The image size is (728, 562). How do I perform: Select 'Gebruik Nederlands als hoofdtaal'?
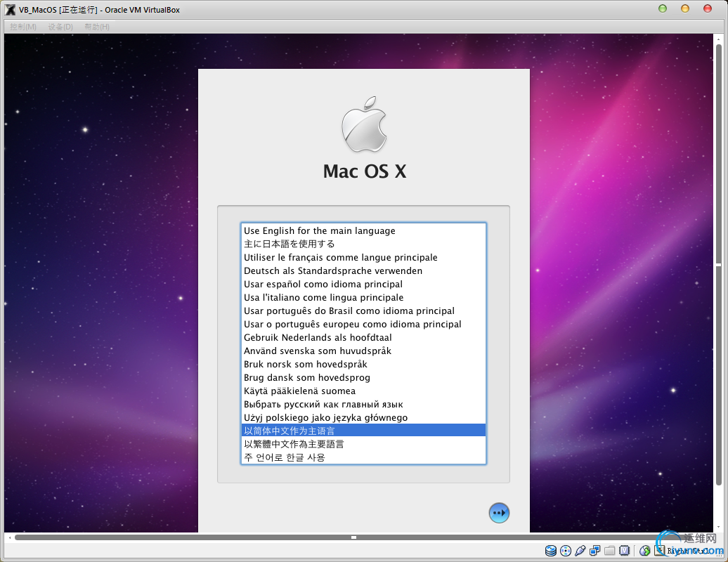click(363, 337)
